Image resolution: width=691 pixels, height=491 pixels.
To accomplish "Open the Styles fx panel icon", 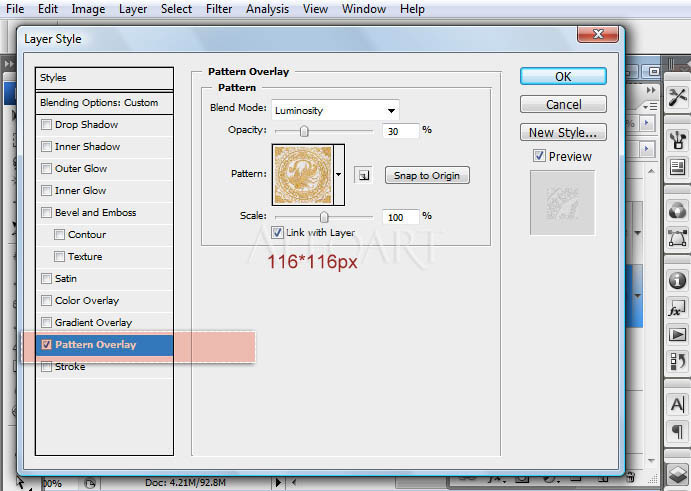I will pyautogui.click(x=678, y=309).
